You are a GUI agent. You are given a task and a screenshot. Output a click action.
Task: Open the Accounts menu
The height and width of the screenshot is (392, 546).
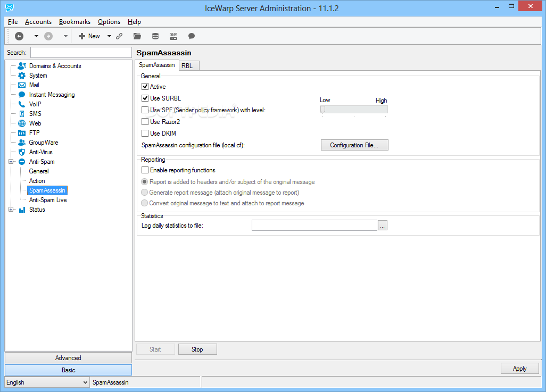tap(38, 22)
